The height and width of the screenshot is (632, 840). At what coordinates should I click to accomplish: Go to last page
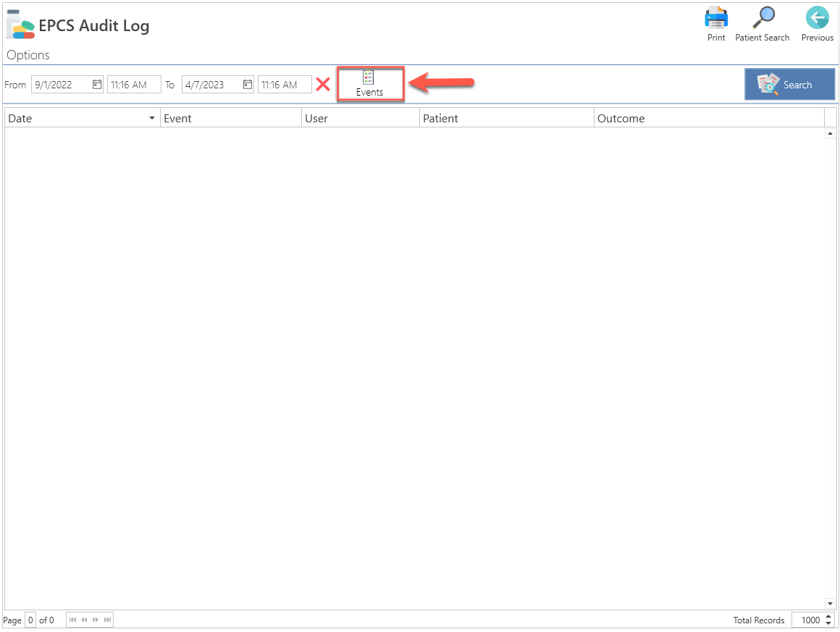click(107, 620)
